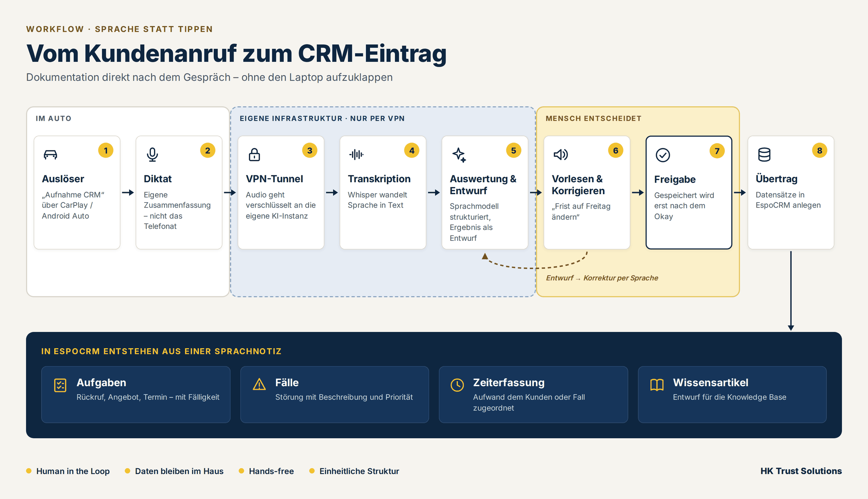Image resolution: width=868 pixels, height=499 pixels.
Task: Click "Whisper wandelt Sprache in Text" description
Action: [x=377, y=200]
